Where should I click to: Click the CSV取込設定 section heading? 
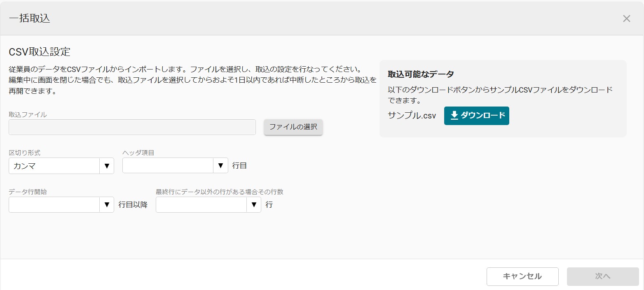tap(40, 52)
